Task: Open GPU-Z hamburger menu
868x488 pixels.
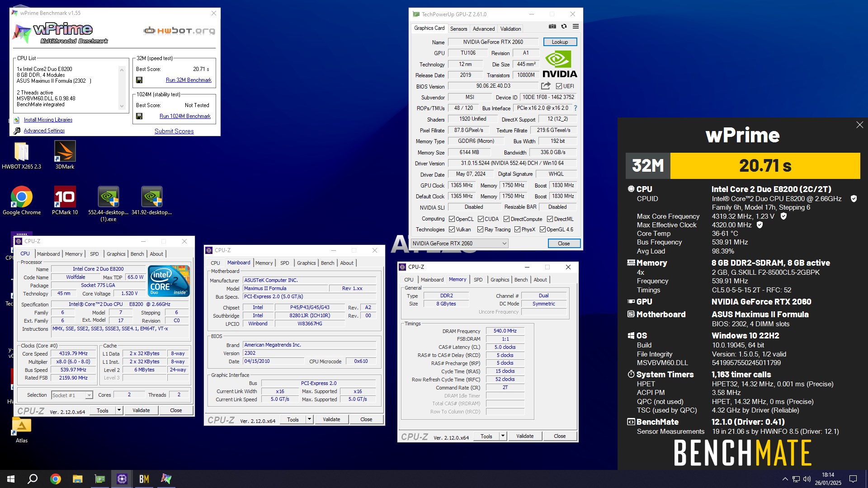Action: tap(576, 27)
